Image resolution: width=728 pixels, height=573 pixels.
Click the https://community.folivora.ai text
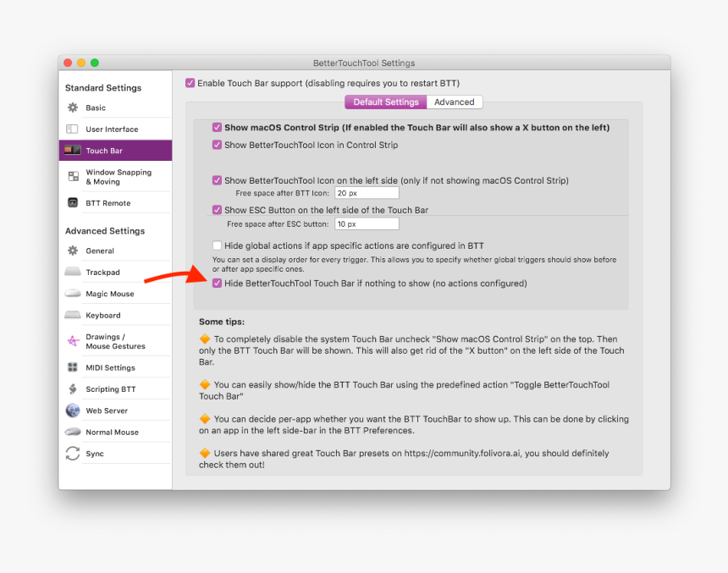click(462, 453)
